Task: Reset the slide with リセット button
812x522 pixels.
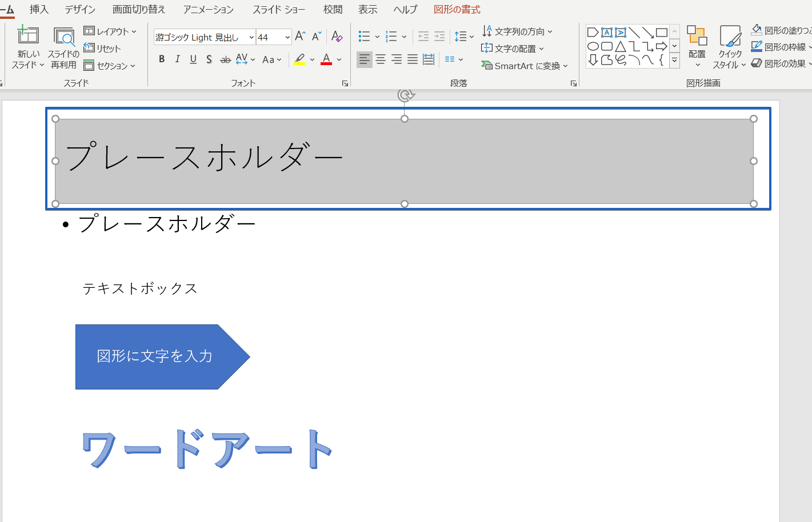Action: (102, 49)
